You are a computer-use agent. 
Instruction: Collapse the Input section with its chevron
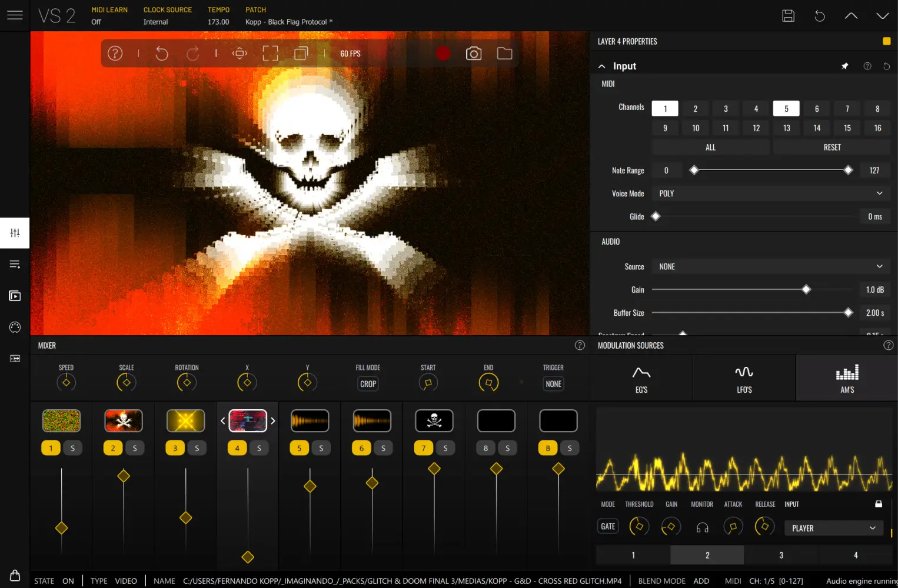[x=601, y=66]
